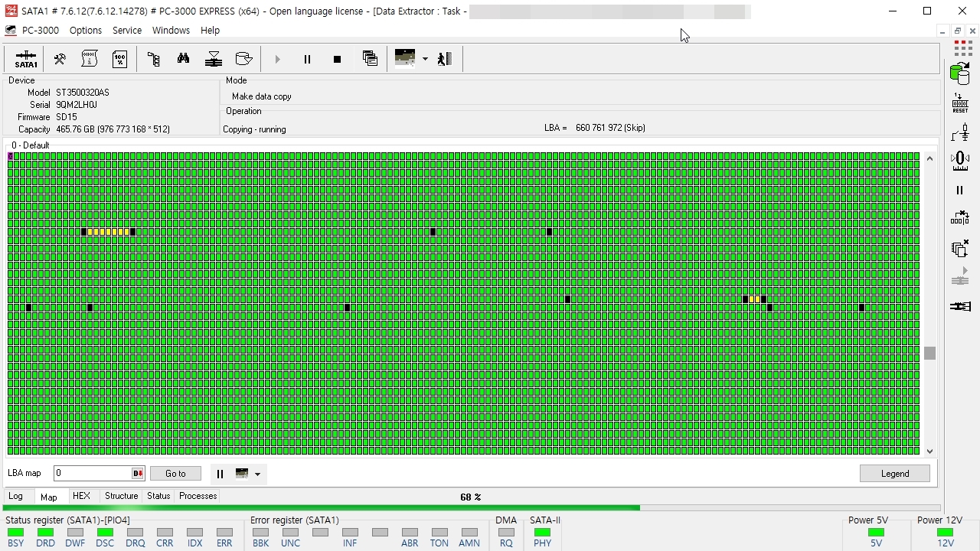Open the crossed hammers utilities icon
The width and height of the screenshot is (980, 551).
point(60,59)
